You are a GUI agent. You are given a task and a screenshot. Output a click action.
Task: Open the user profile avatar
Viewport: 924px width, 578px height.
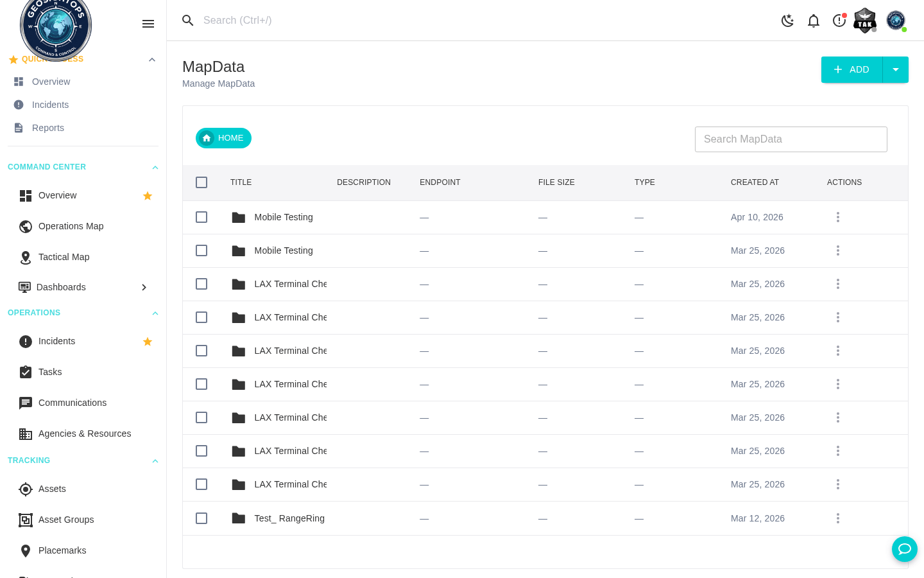896,21
